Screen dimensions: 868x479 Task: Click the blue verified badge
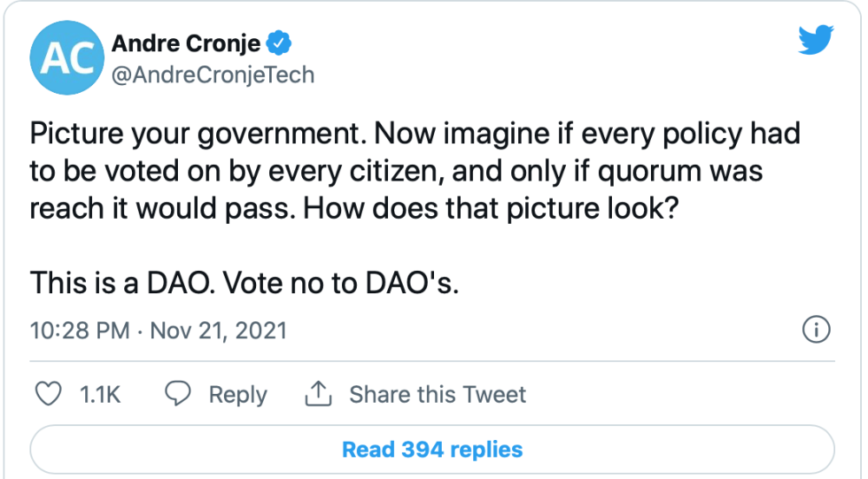tap(279, 43)
